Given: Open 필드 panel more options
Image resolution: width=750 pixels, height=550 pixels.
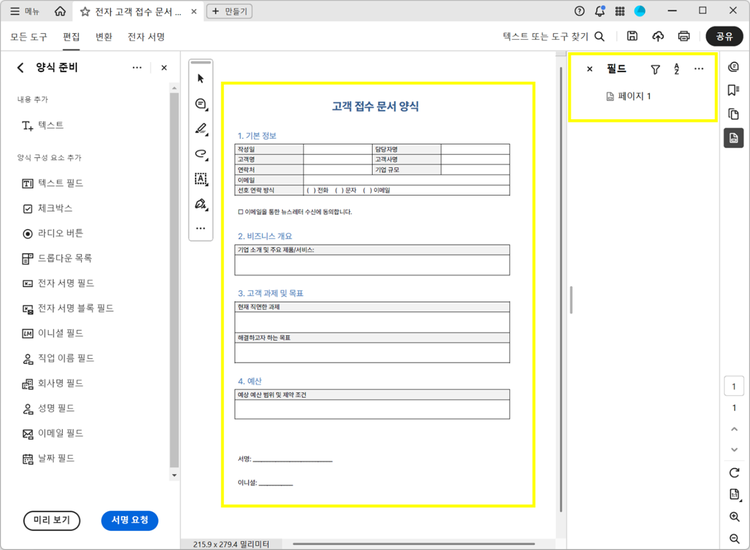Looking at the screenshot, I should [699, 69].
